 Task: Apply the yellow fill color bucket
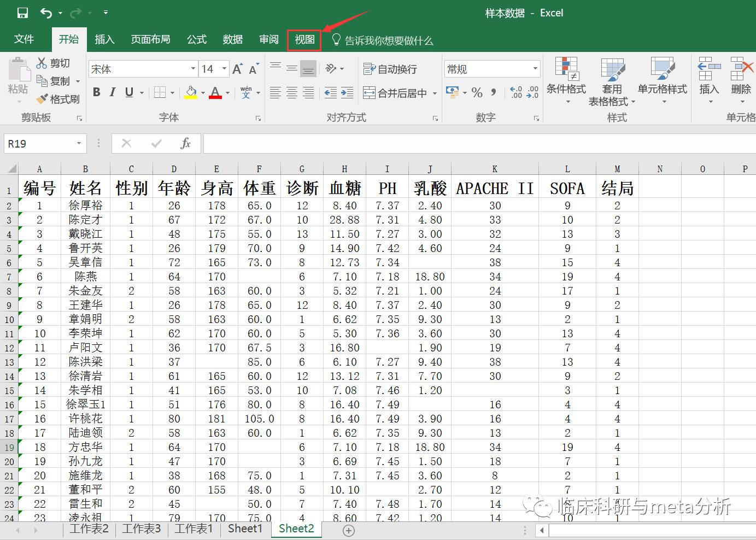[x=191, y=92]
